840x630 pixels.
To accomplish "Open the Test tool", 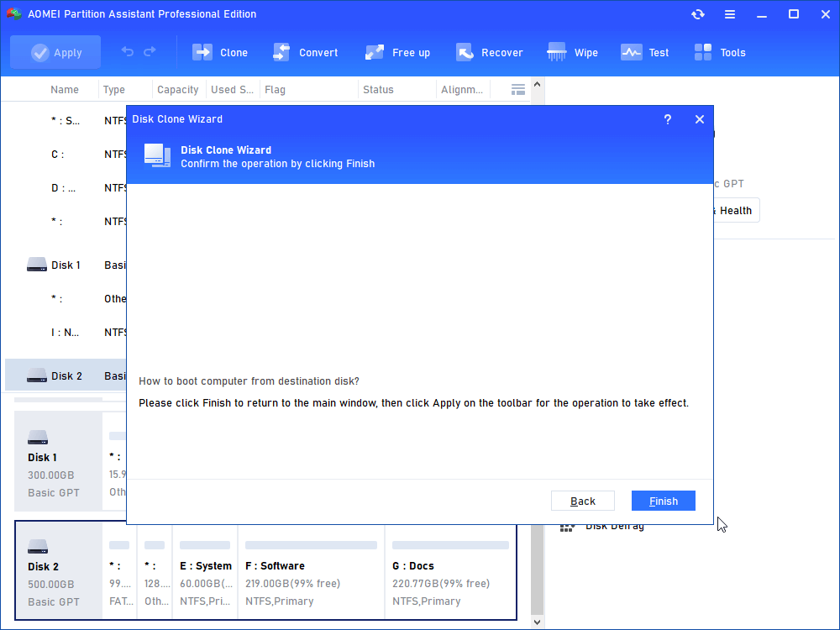I will tap(631, 52).
